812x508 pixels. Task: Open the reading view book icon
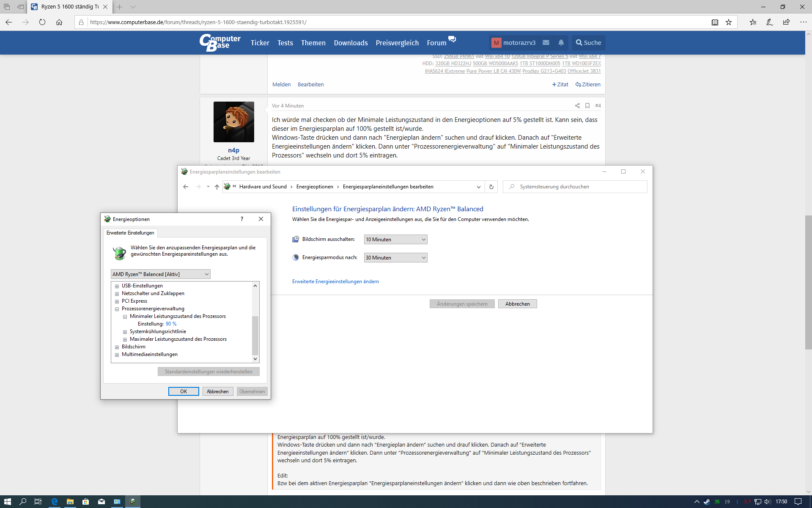715,22
